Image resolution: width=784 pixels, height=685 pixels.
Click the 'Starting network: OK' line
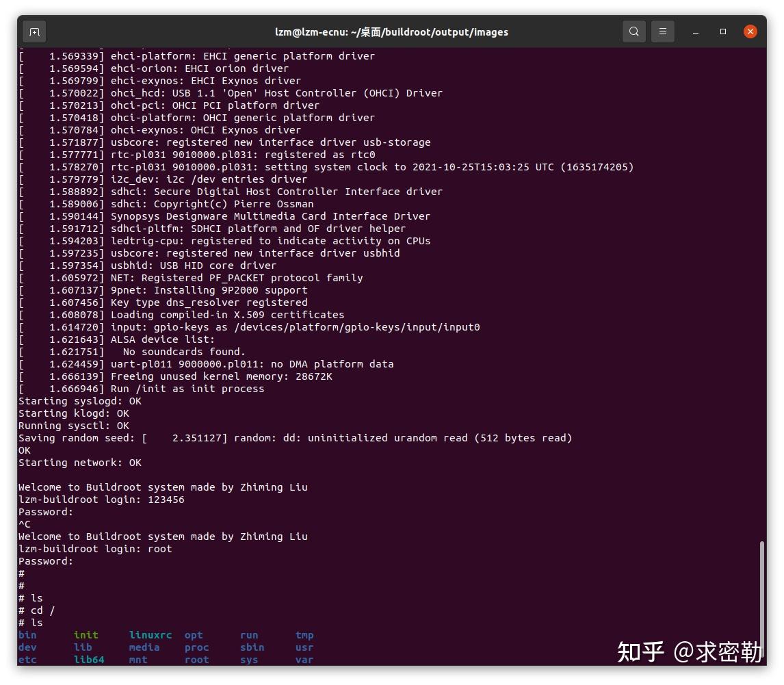(x=79, y=463)
